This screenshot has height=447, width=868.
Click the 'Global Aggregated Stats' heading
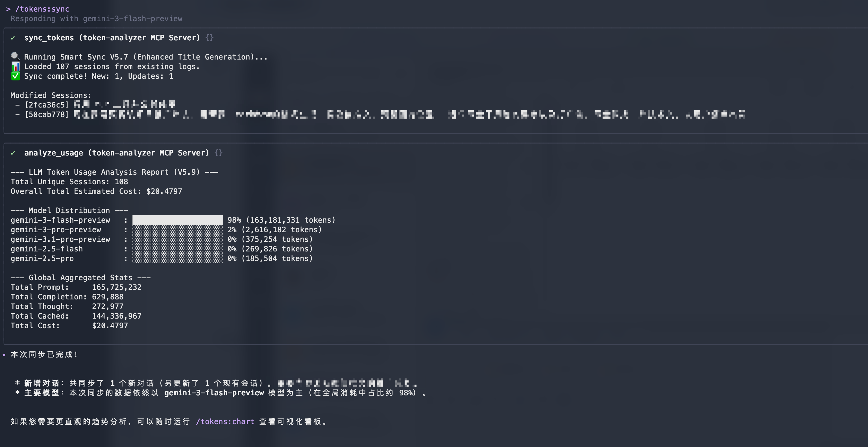[x=80, y=278]
